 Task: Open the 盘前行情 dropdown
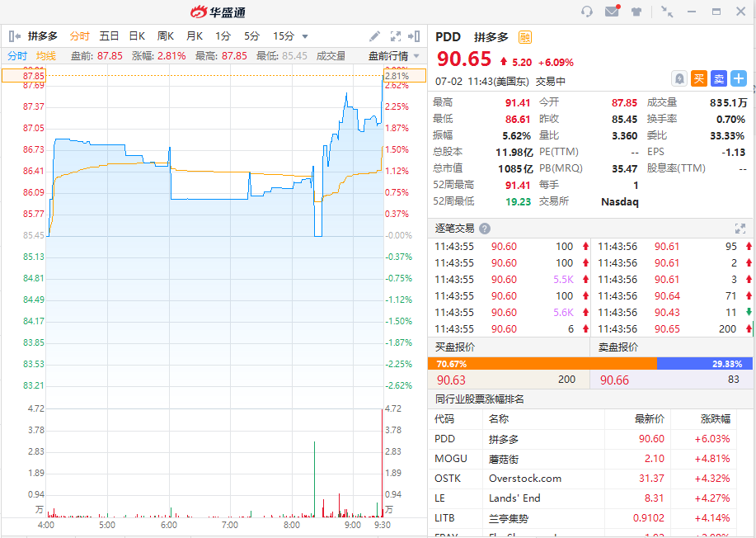point(394,56)
